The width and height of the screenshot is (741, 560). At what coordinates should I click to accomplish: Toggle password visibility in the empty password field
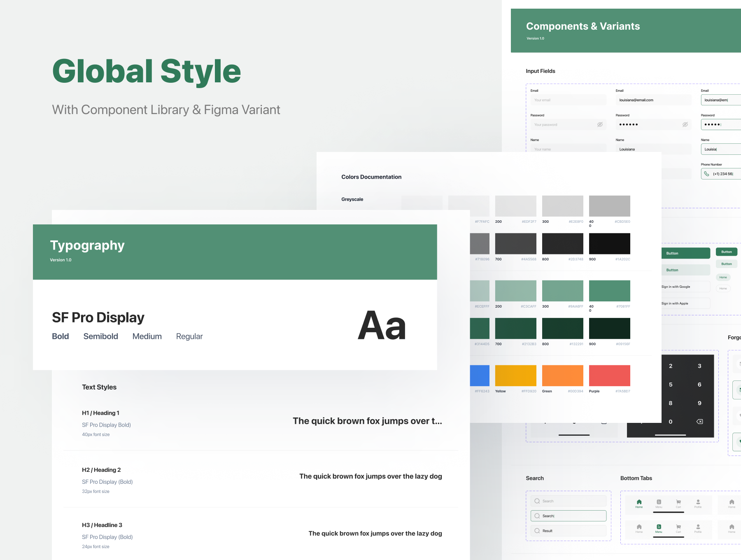point(600,124)
